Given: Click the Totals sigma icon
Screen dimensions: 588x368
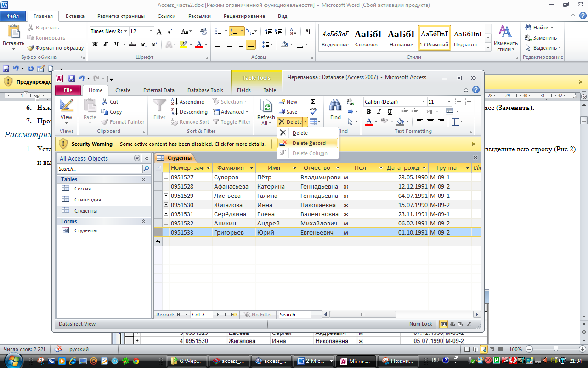Looking at the screenshot, I should click(313, 102).
